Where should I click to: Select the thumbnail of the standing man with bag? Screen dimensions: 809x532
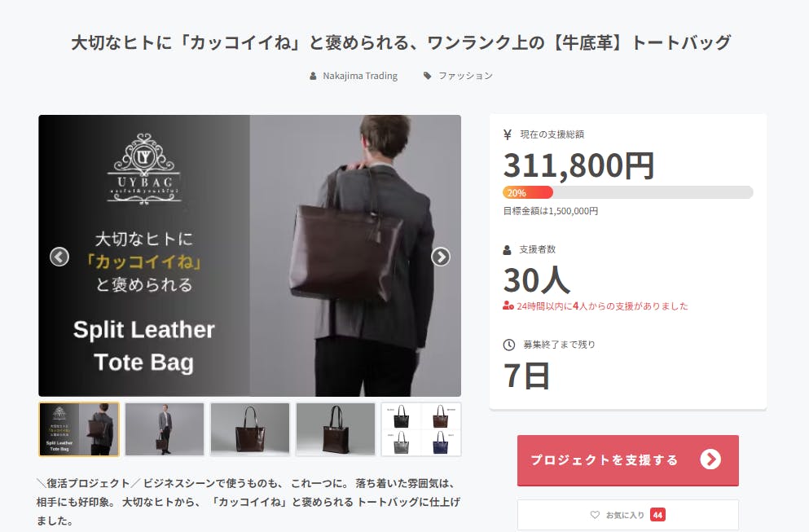pyautogui.click(x=165, y=429)
